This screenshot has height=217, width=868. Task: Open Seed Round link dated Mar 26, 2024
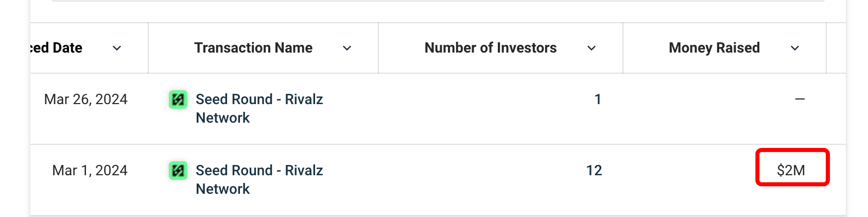259,108
